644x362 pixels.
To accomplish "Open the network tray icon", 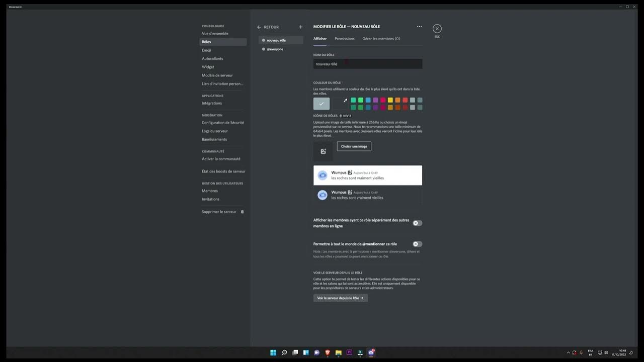I will pos(600,352).
